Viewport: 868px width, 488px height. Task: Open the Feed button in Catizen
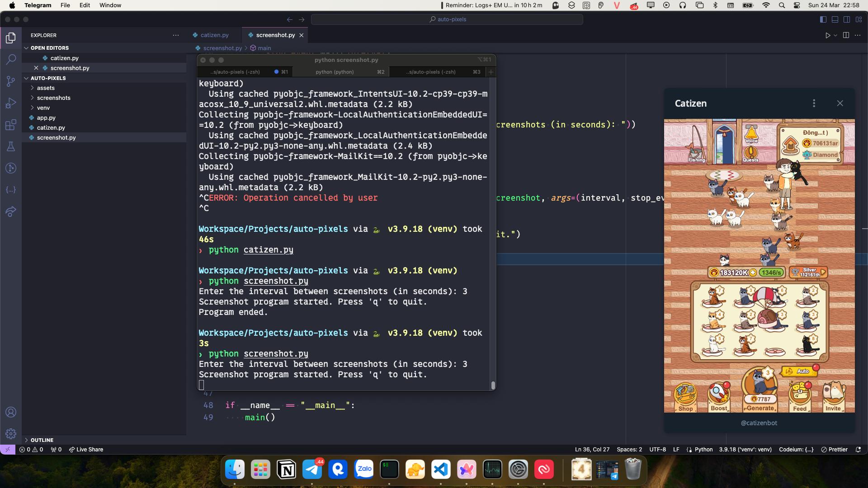800,397
